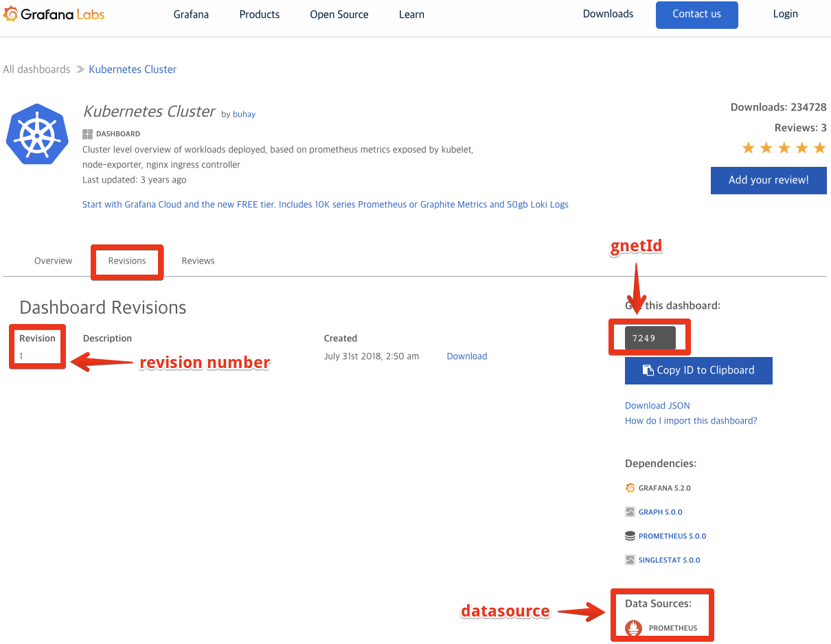
Task: Click the July 31st 2018, 2:50 am date
Action: [x=372, y=356]
